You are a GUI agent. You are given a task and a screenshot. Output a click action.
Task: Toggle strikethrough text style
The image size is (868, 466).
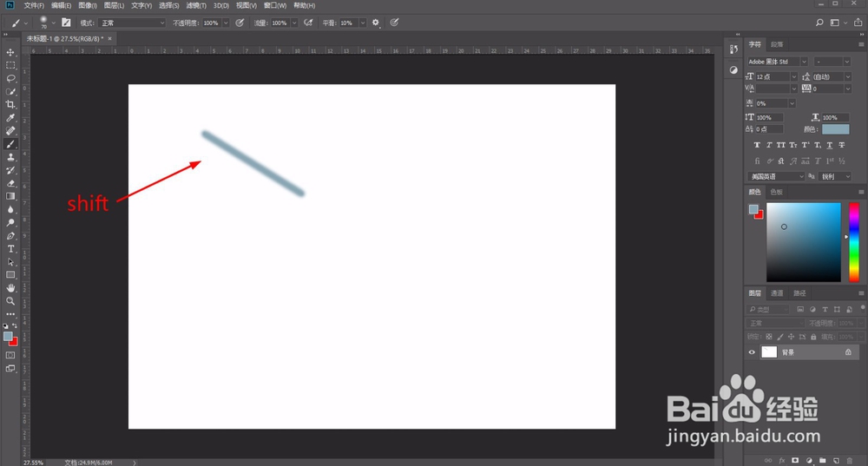[x=841, y=145]
